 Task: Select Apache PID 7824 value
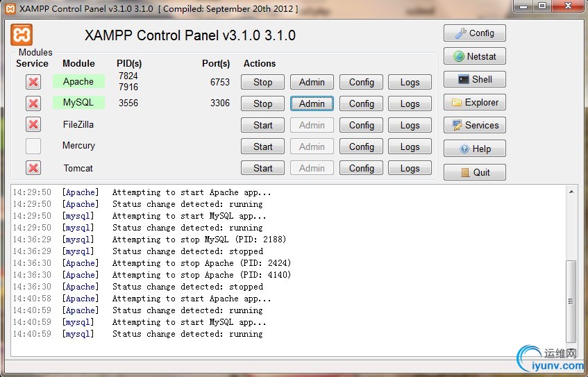128,76
